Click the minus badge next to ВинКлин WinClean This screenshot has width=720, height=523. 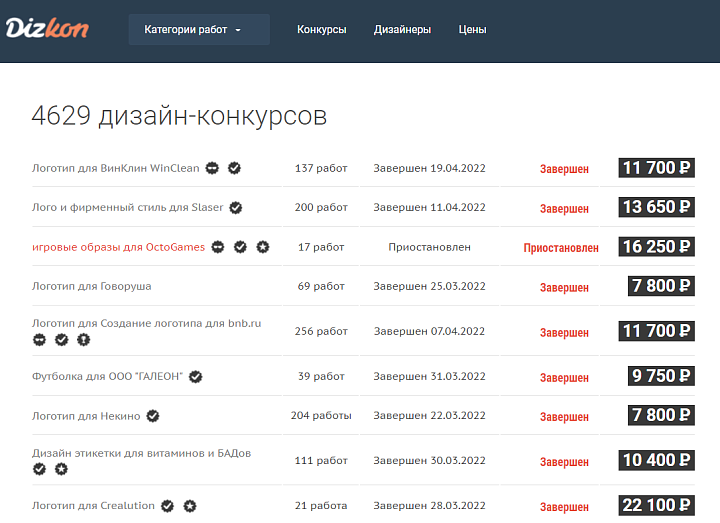(x=214, y=168)
